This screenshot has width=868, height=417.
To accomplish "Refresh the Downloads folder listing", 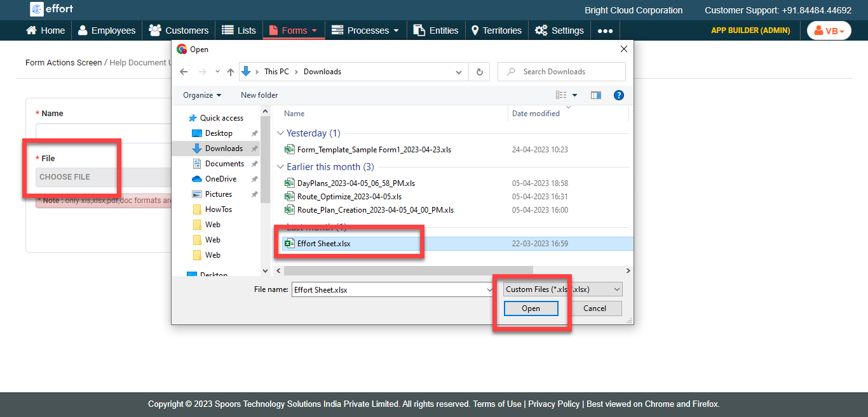I will click(480, 72).
